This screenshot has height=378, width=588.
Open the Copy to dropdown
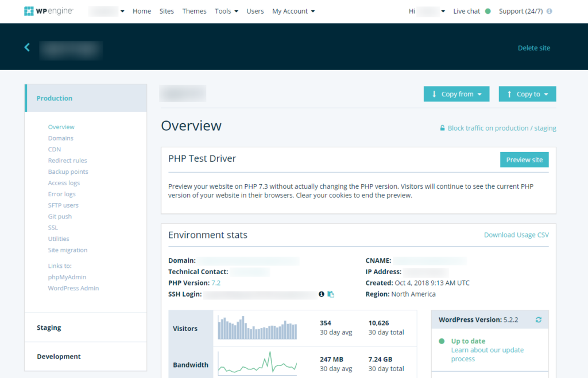(x=527, y=94)
